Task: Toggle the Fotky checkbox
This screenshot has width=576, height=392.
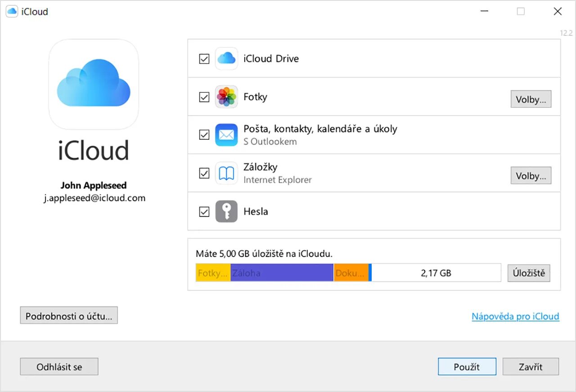Action: click(204, 97)
